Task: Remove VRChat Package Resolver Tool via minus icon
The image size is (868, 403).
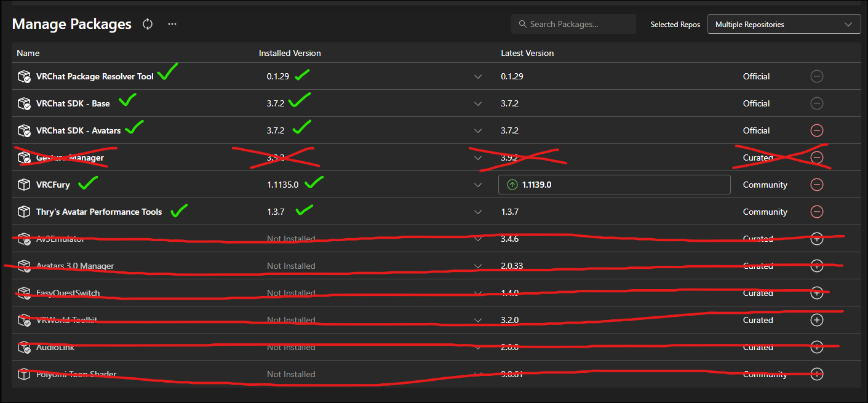Action: 816,76
